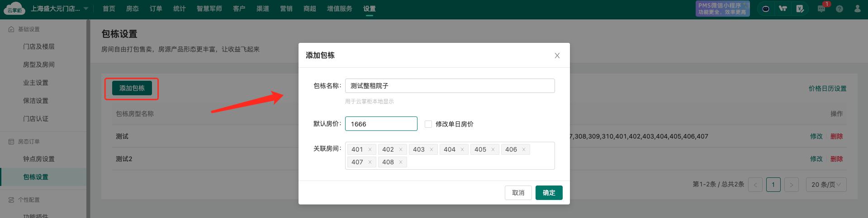Click the 取消 button

(518, 193)
